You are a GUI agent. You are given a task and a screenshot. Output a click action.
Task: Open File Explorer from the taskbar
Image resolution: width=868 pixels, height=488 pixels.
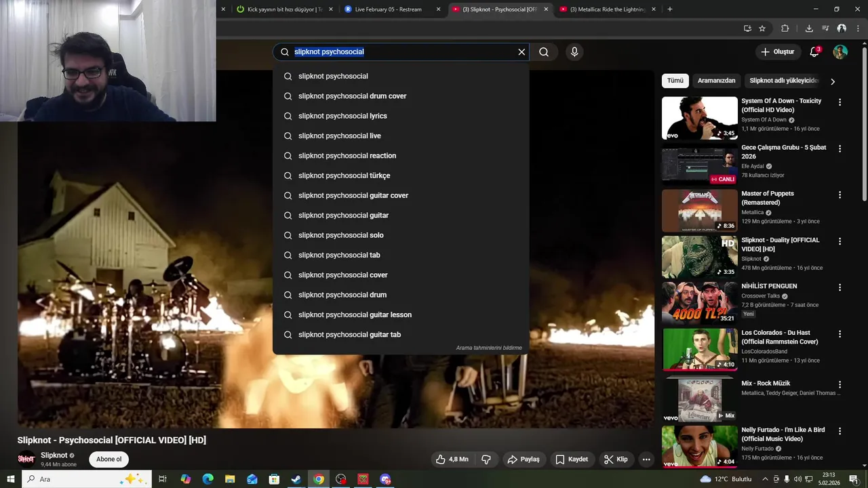[230, 479]
